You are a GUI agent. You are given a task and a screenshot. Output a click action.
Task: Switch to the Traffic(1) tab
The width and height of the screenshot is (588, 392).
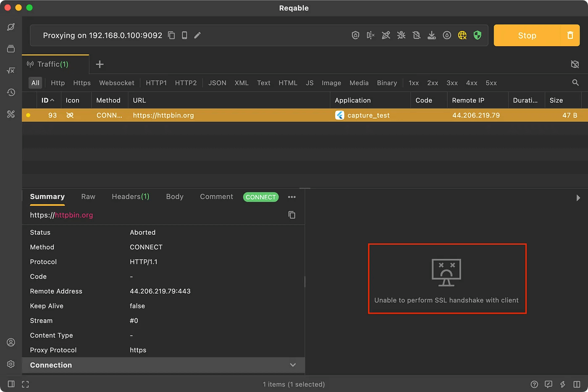[x=55, y=64]
